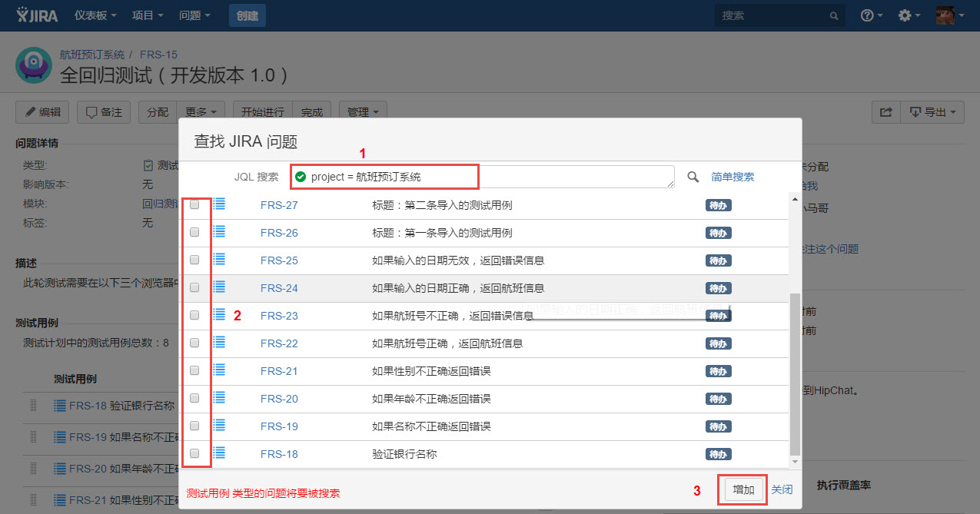Click test case icon beside FRS-19 in background list
The height and width of the screenshot is (514, 980).
60,437
